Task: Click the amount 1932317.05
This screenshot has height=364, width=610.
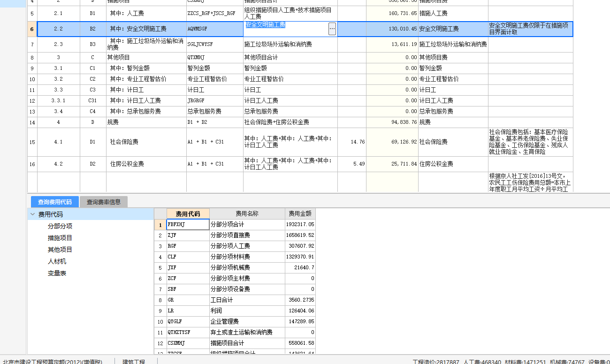Action: 300,224
